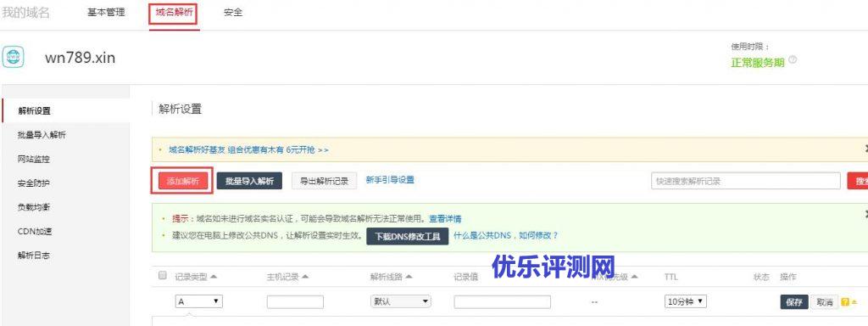Click the 主机记录 input field
Screen dimensions: 868x326
295,302
